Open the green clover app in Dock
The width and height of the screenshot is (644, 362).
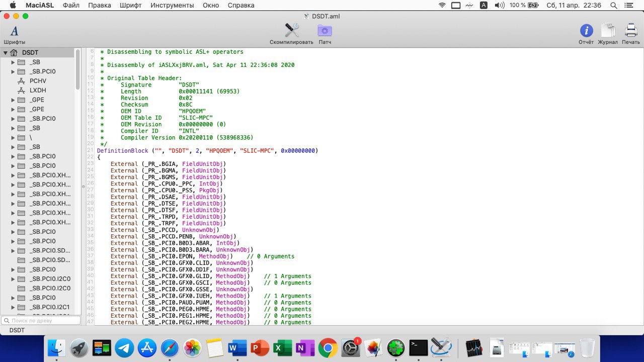(x=395, y=348)
